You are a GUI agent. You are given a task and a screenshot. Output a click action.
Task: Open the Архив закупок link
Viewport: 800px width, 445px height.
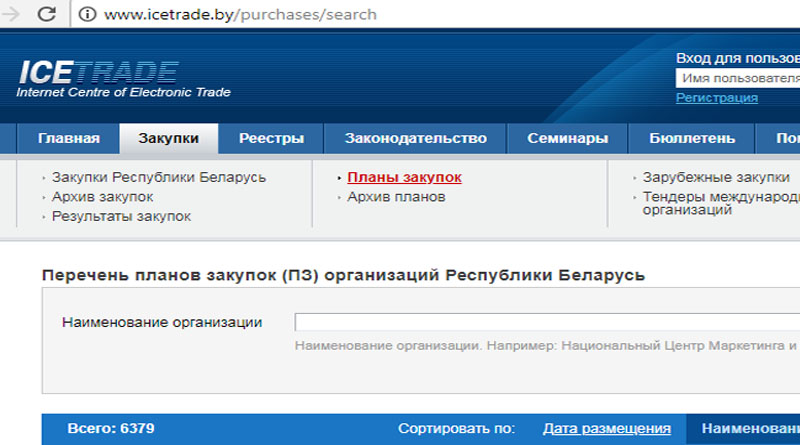pyautogui.click(x=103, y=196)
